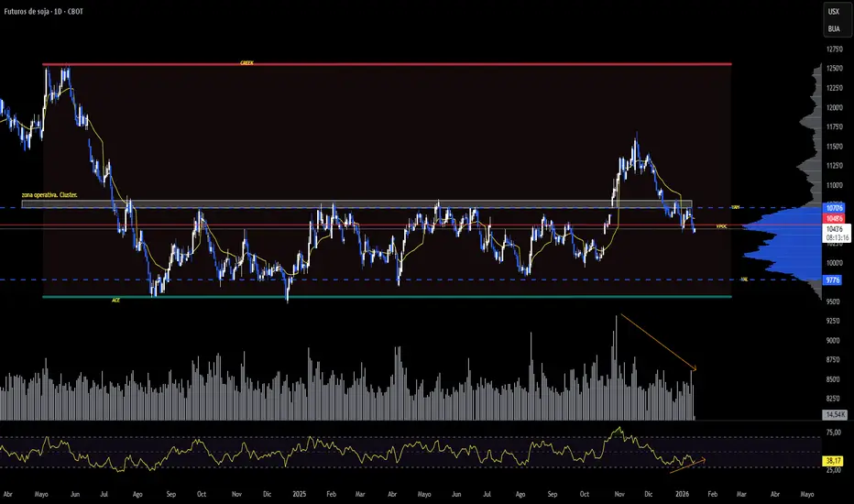Click the VPOC label near the red line
The height and width of the screenshot is (504, 854).
[x=721, y=226]
